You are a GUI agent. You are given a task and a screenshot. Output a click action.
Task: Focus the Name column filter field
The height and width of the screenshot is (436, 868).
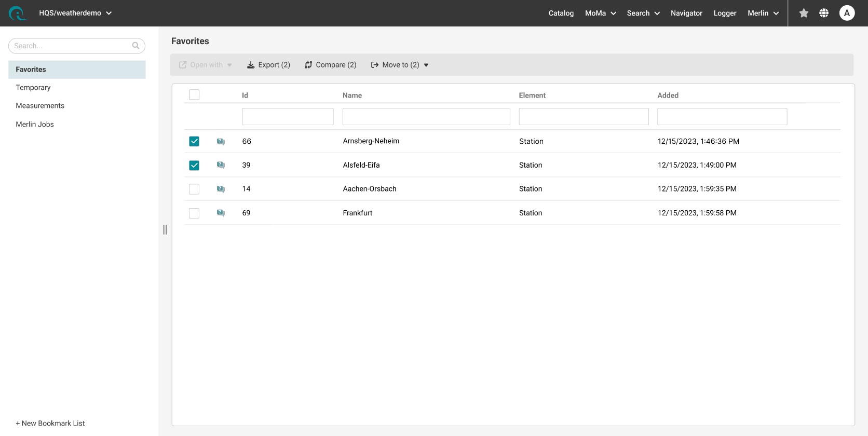tap(426, 116)
